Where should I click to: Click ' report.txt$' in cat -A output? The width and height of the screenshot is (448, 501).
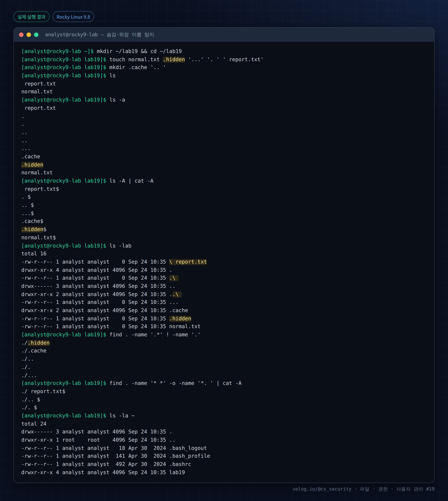[42, 189]
